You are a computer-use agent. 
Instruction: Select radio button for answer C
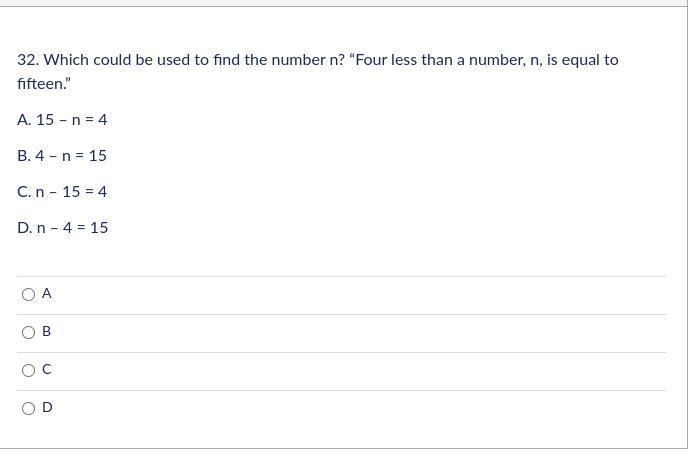28,370
